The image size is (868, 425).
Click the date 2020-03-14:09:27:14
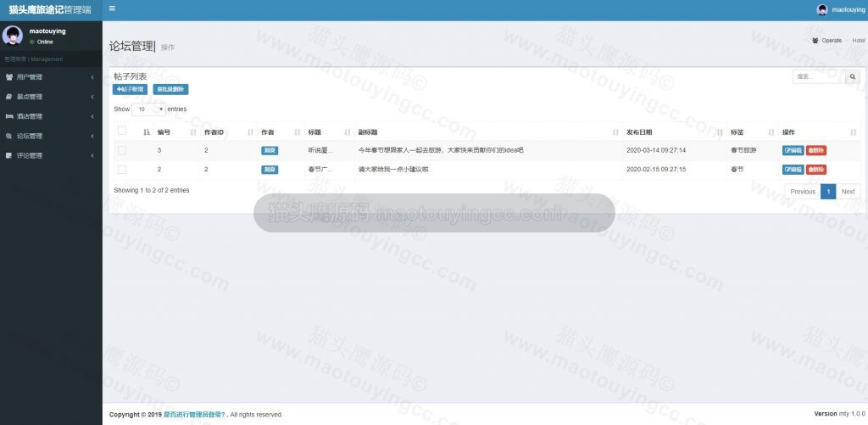pos(656,150)
